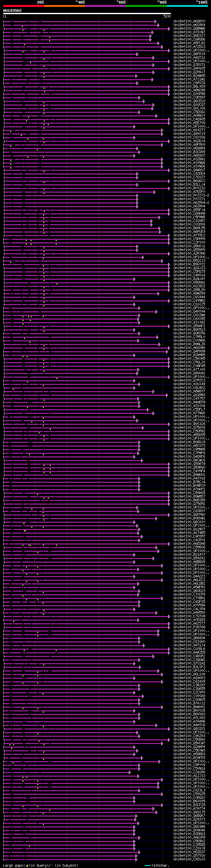Open UniRef100_Q6FPW0 entry
Viewport: 211px width, 868px height.
(190, 515)
